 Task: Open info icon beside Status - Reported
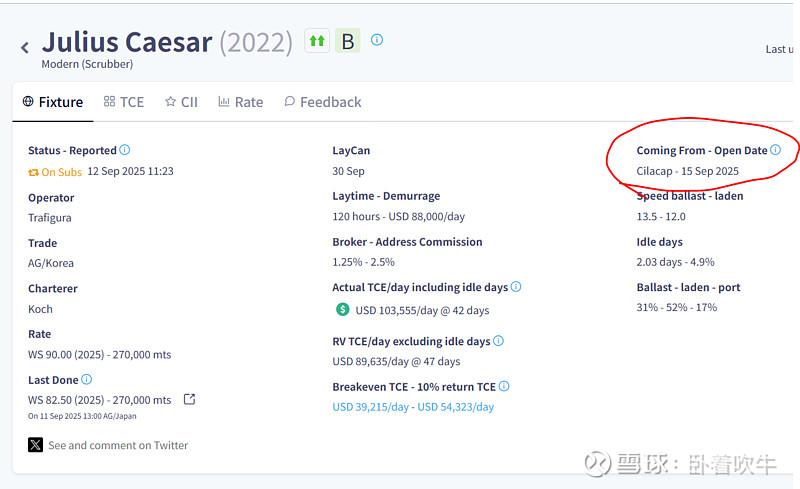124,150
